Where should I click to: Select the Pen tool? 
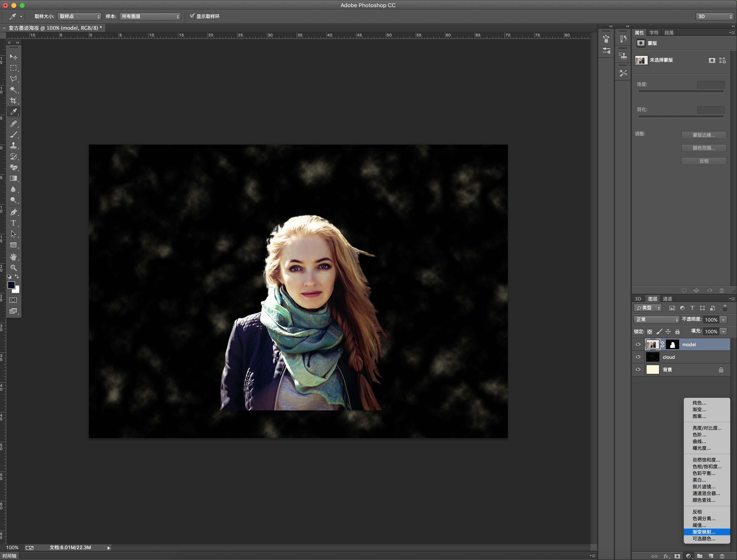point(13,212)
